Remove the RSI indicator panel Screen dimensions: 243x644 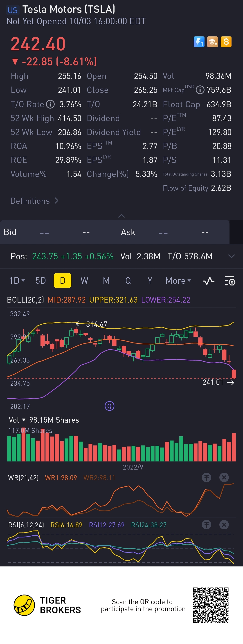tap(224, 524)
